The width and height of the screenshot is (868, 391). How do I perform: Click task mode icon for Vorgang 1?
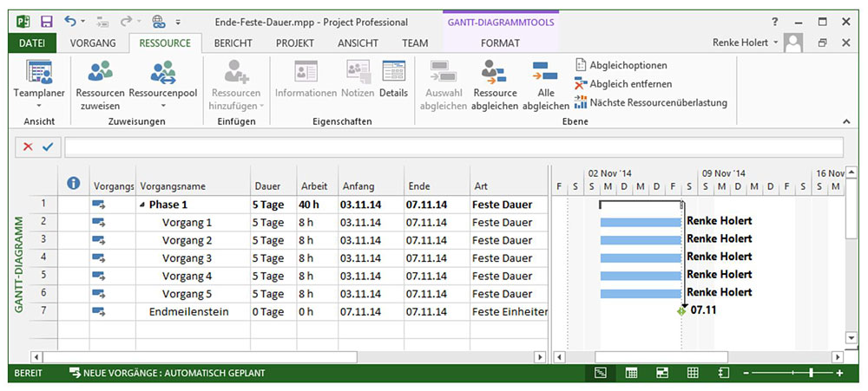99,222
